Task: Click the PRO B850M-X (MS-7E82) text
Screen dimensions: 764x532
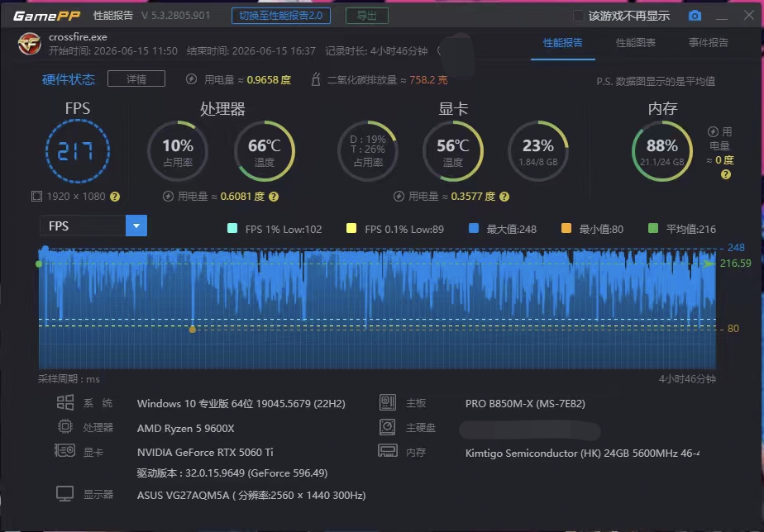Action: pyautogui.click(x=525, y=403)
